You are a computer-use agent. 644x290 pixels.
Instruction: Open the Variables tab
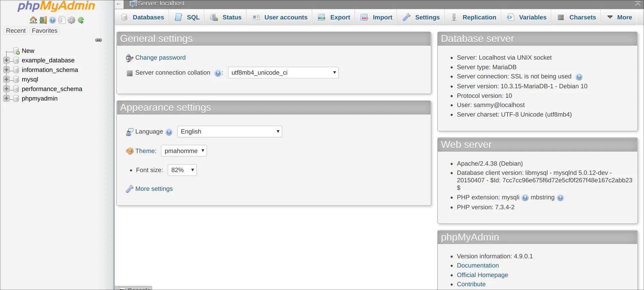(x=527, y=17)
